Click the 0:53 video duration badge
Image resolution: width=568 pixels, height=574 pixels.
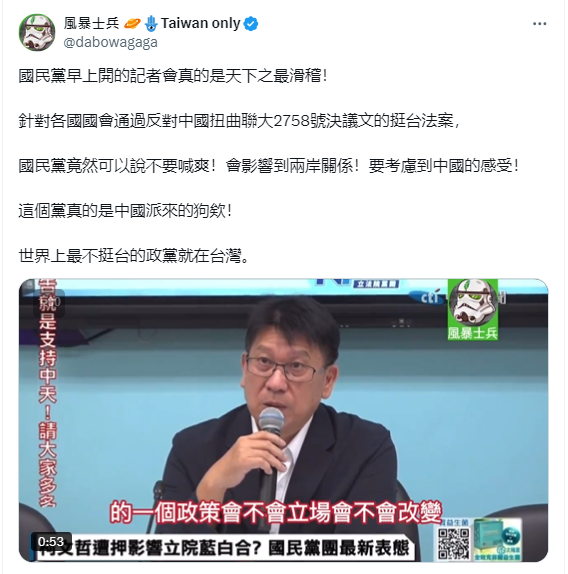pyautogui.click(x=51, y=541)
